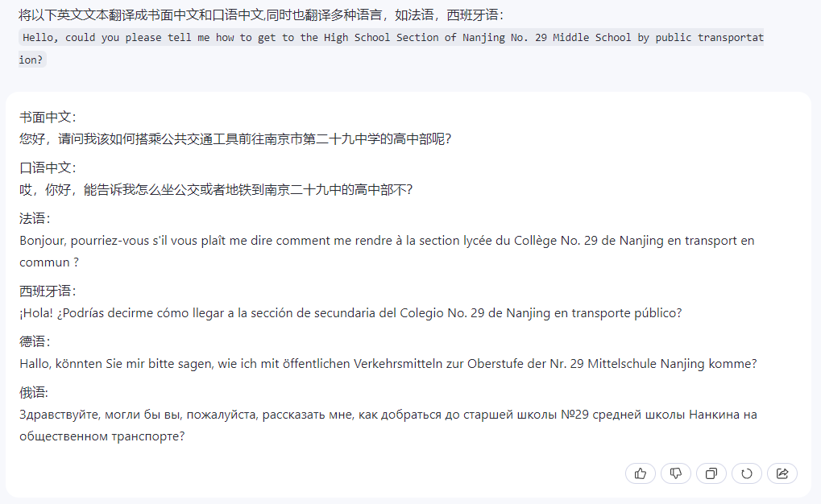The image size is (821, 504).
Task: Click the 法语 heading
Action: point(35,218)
